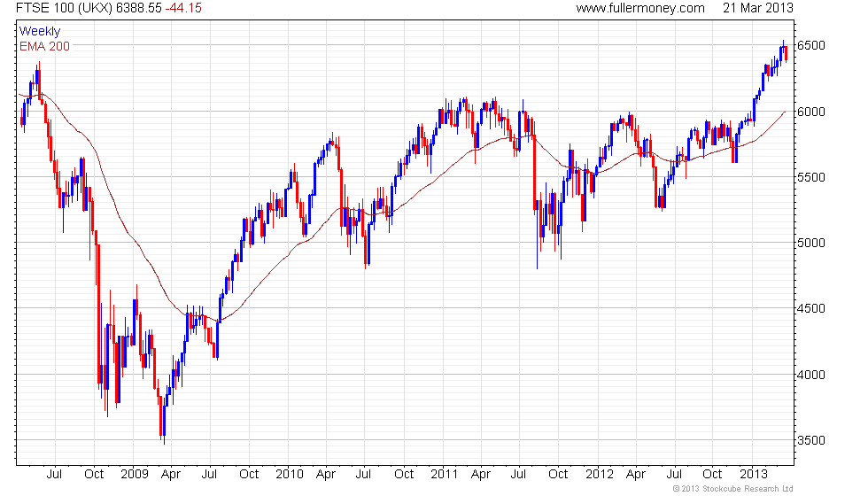Click the 2011 year label on time axis
The height and width of the screenshot is (496, 868).
coord(445,475)
